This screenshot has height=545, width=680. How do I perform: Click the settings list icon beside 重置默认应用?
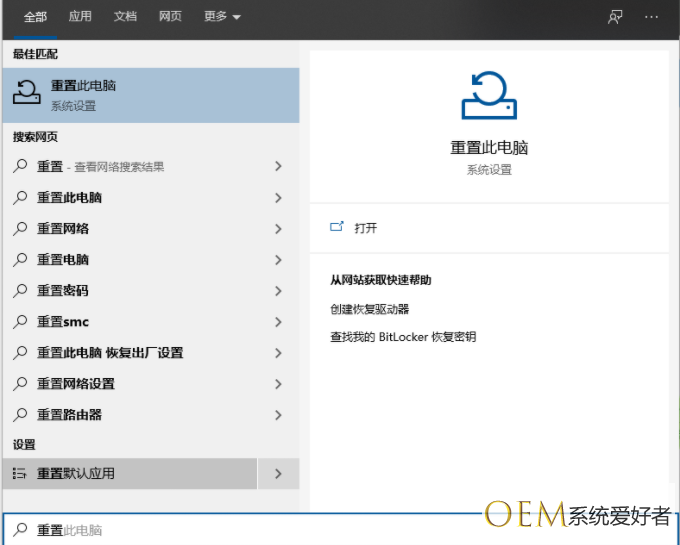click(x=20, y=473)
